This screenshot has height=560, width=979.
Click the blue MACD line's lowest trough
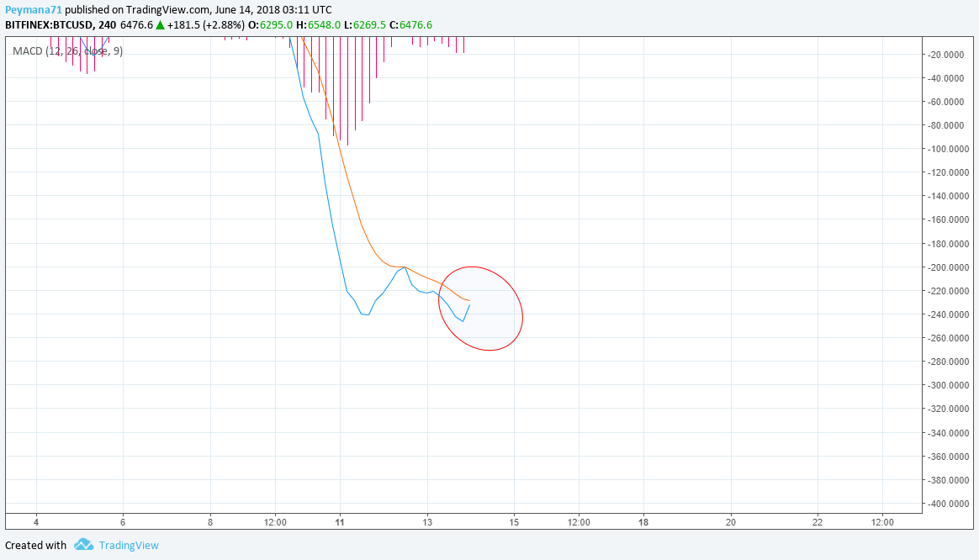point(463,321)
